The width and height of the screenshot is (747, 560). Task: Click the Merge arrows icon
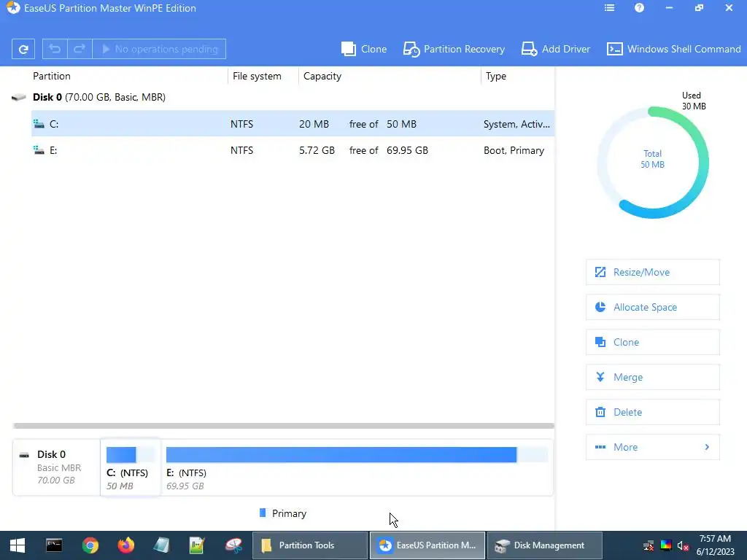pyautogui.click(x=600, y=377)
